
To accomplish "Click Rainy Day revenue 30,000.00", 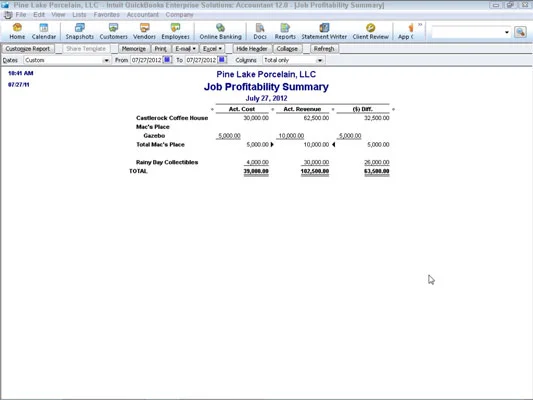I will tap(316, 162).
